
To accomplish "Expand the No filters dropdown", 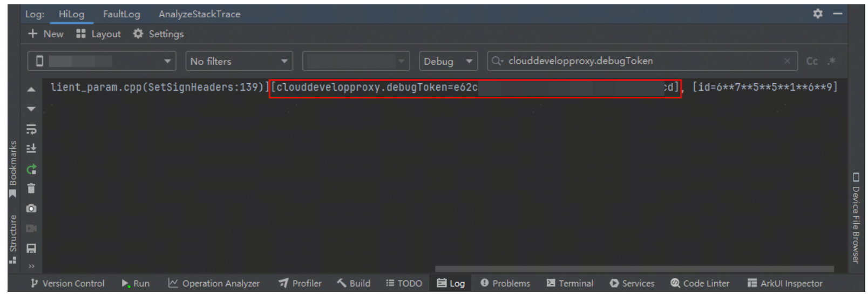I will coord(239,61).
